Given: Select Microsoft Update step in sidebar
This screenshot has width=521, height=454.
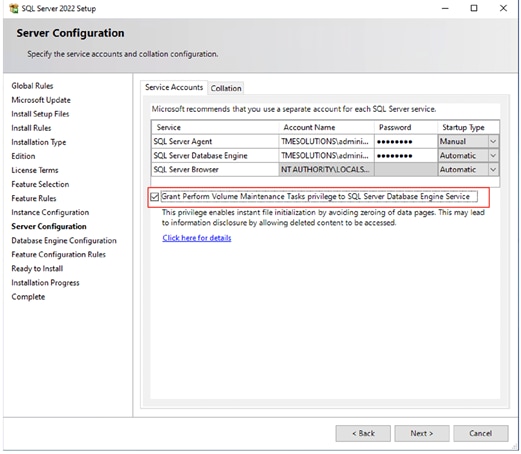Looking at the screenshot, I should 41,100.
